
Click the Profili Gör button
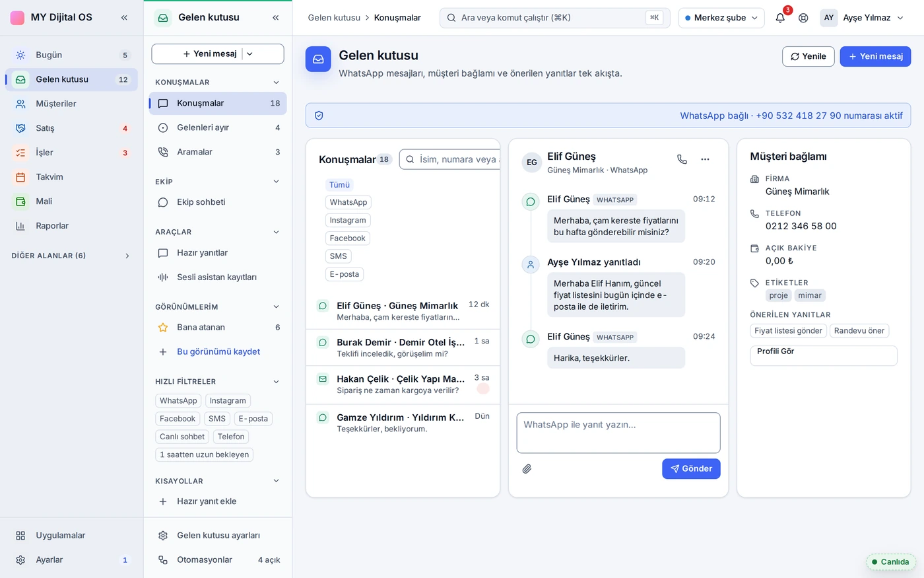(824, 356)
